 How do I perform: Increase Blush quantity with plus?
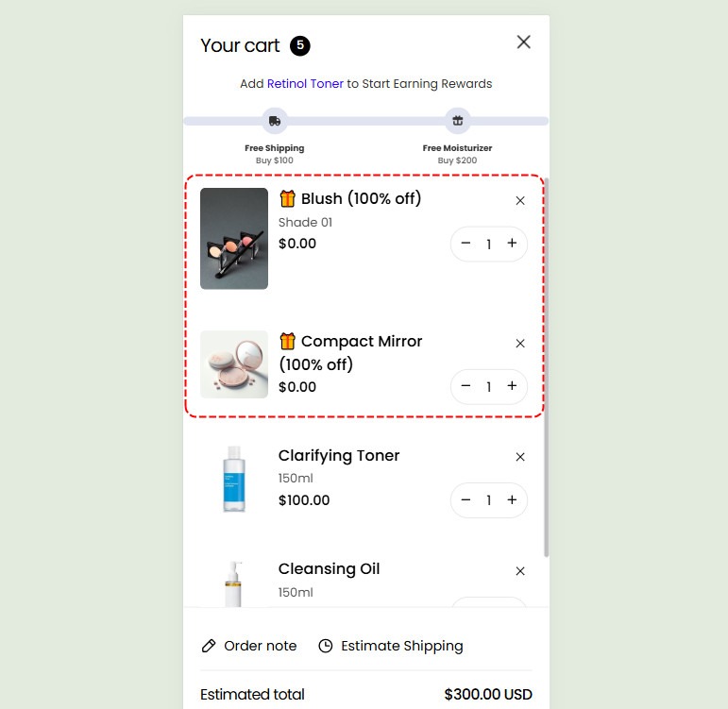coord(512,244)
